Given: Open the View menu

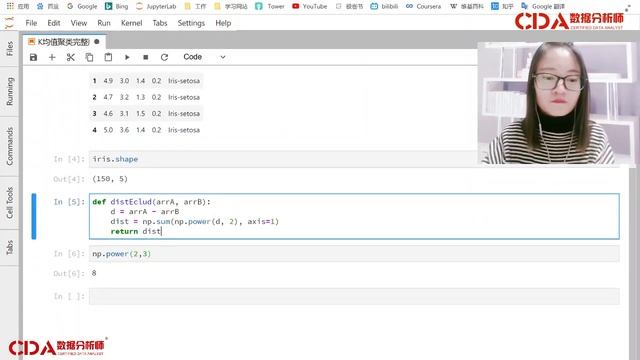Looking at the screenshot, I should (x=79, y=23).
